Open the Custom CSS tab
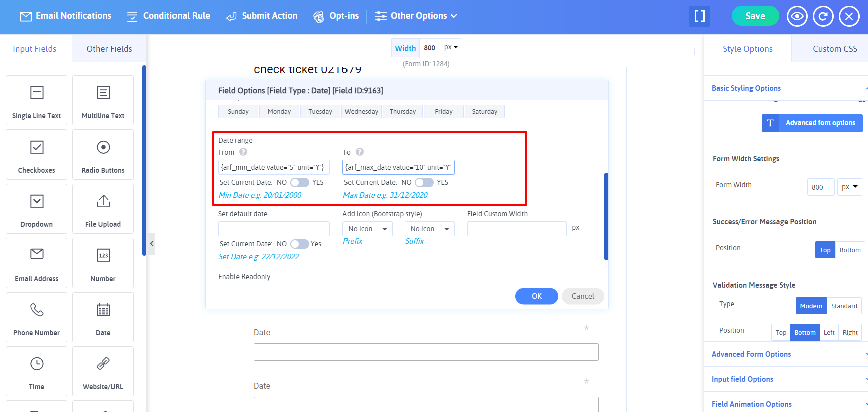 (834, 49)
